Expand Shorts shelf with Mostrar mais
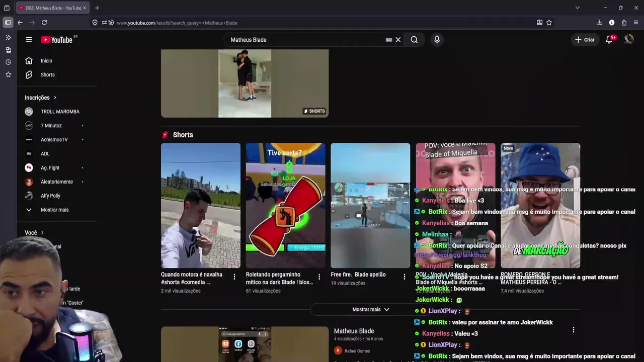This screenshot has width=644, height=362. [371, 310]
